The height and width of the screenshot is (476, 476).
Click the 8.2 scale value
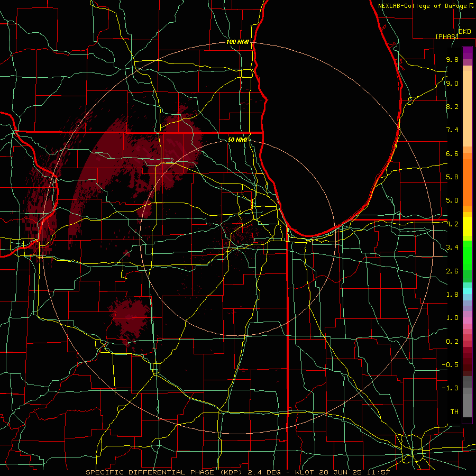click(452, 106)
